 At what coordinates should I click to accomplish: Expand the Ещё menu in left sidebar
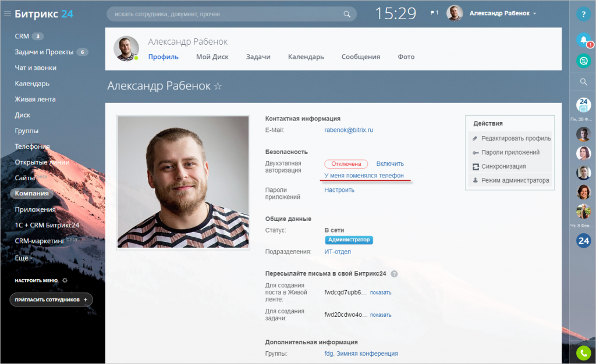(x=23, y=258)
